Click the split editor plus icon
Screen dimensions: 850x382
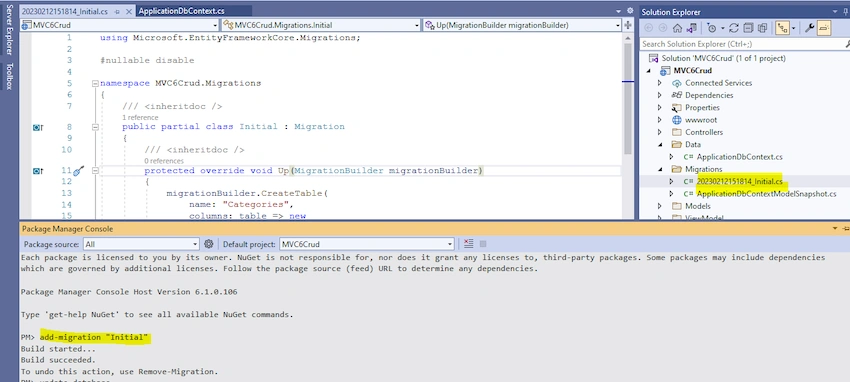click(628, 25)
